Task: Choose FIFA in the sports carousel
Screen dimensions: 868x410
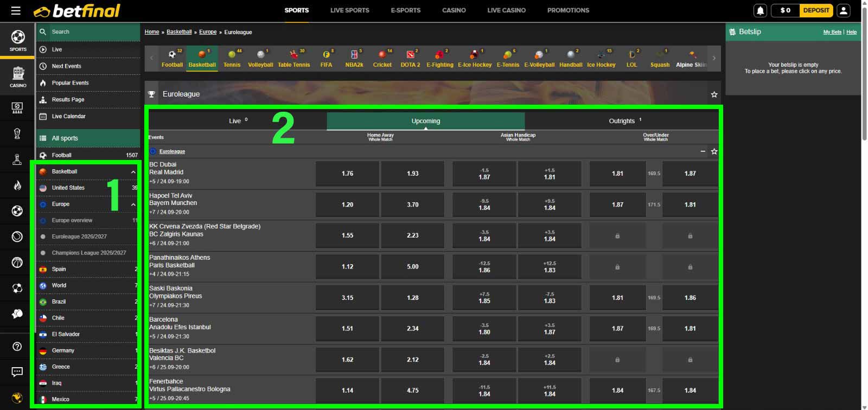Action: click(x=326, y=59)
